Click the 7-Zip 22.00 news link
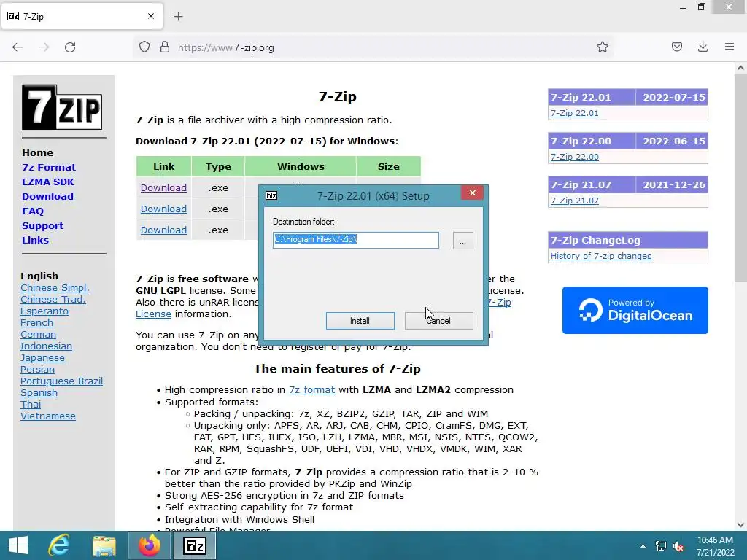The image size is (747, 560). pyautogui.click(x=575, y=157)
